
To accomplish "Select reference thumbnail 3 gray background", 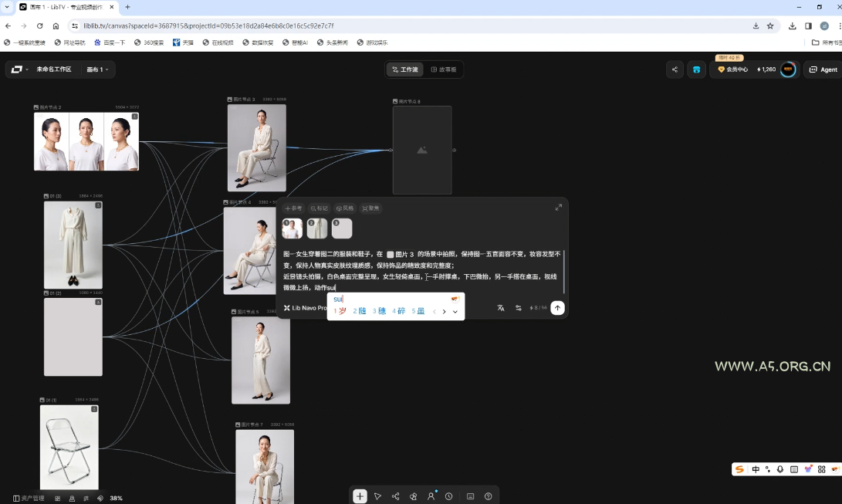I will [x=342, y=228].
